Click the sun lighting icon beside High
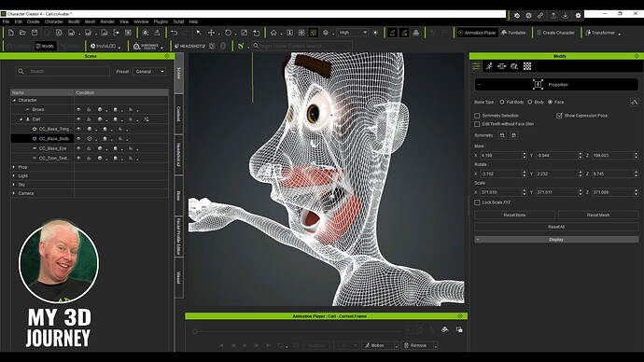This screenshot has height=362, width=644. point(375,33)
